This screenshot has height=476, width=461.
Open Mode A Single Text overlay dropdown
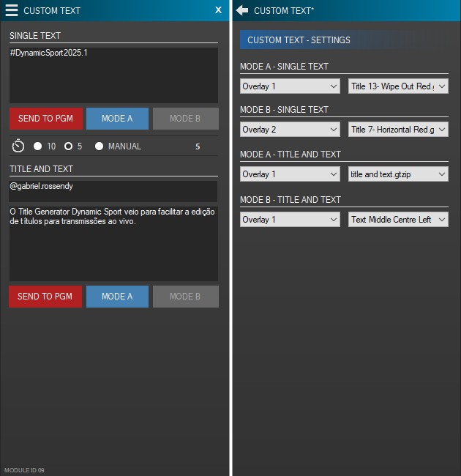tap(290, 86)
